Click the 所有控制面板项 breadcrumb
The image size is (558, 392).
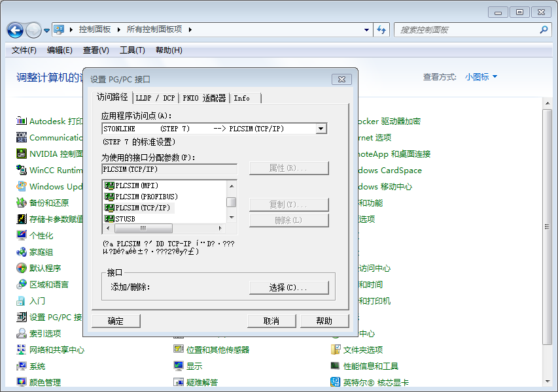click(154, 29)
